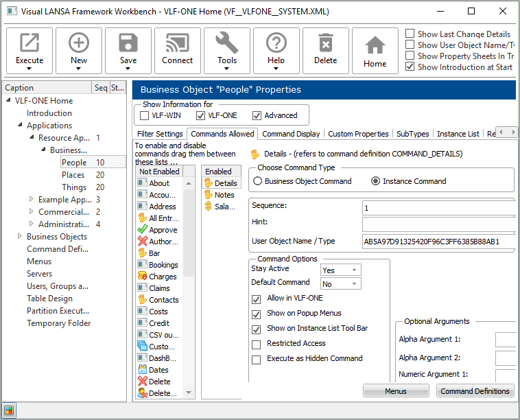Select the Approve command in Not Enabled list
The height and width of the screenshot is (420, 520).
pyautogui.click(x=163, y=230)
